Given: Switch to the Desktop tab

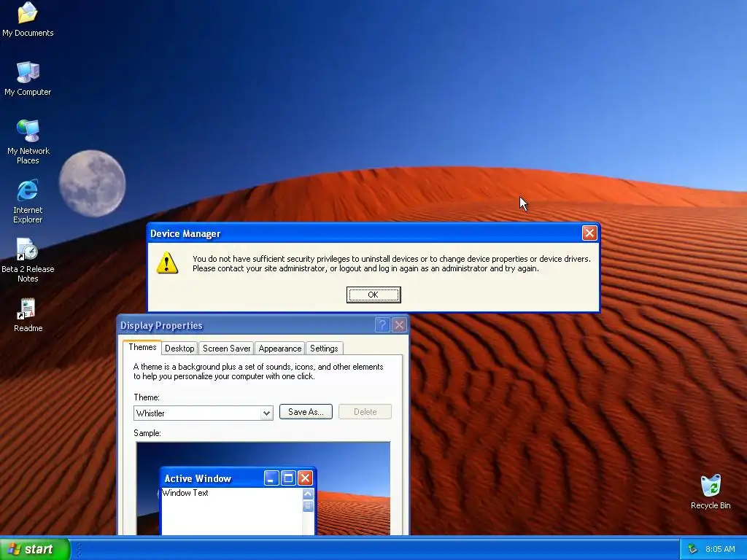Looking at the screenshot, I should [179, 348].
